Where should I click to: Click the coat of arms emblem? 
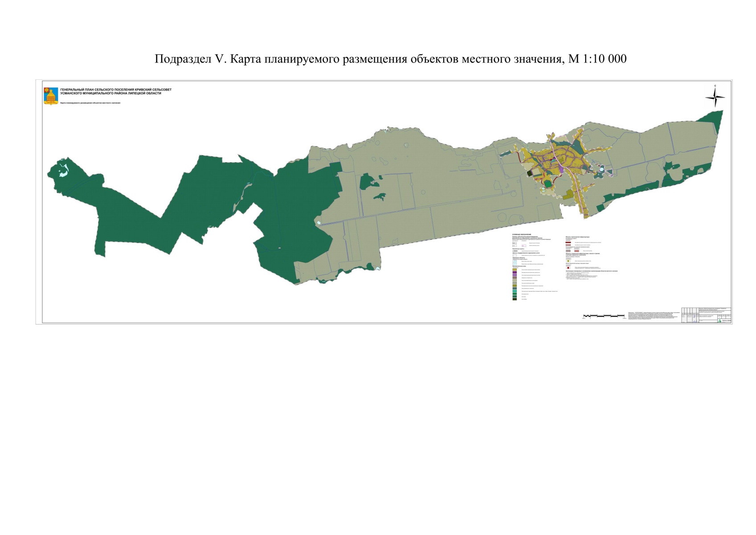coord(51,96)
